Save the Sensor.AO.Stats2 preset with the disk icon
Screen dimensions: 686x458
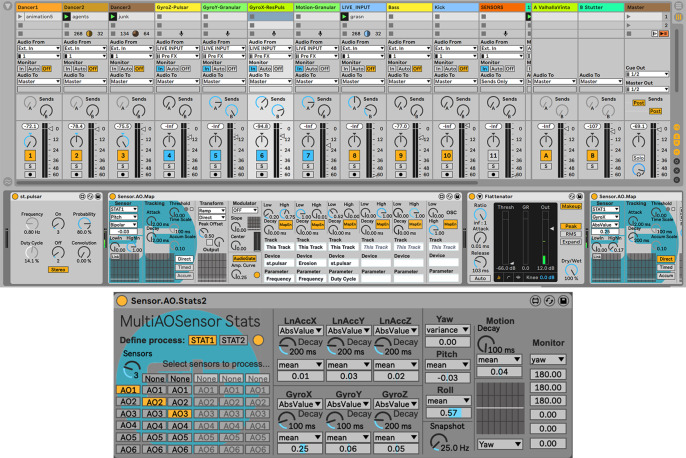pos(564,301)
